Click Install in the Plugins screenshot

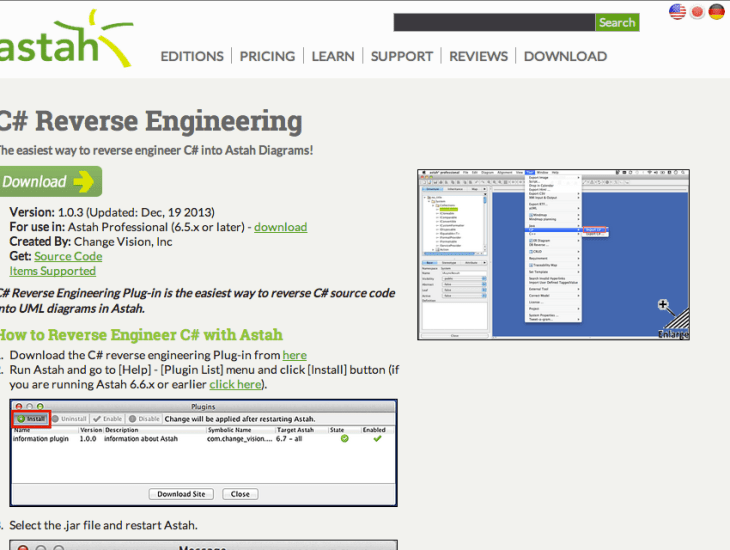(31, 419)
